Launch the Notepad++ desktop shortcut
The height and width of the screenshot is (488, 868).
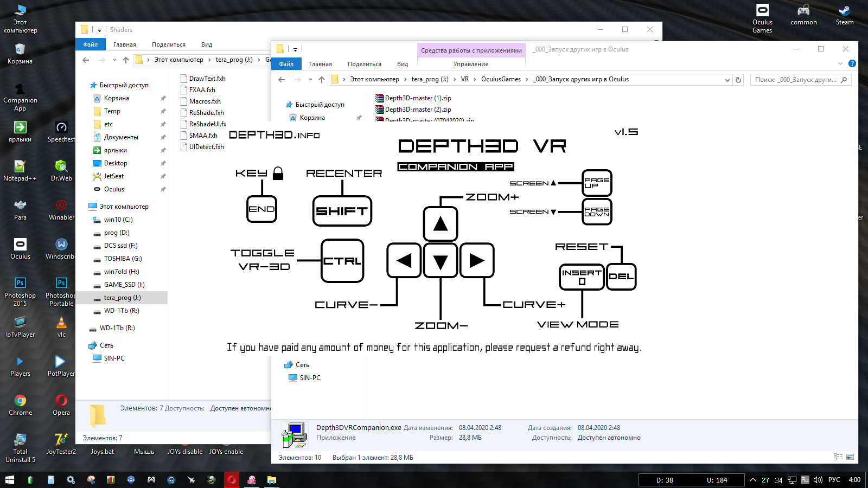click(x=20, y=170)
